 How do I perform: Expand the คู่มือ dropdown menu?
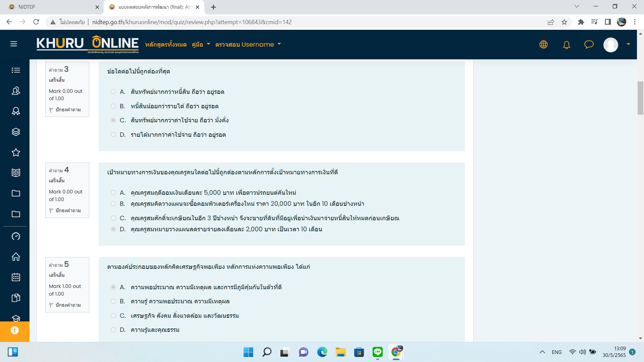click(x=201, y=45)
